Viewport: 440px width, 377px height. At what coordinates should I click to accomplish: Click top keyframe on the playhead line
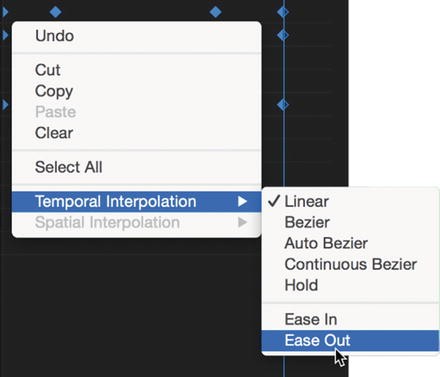coord(283,12)
